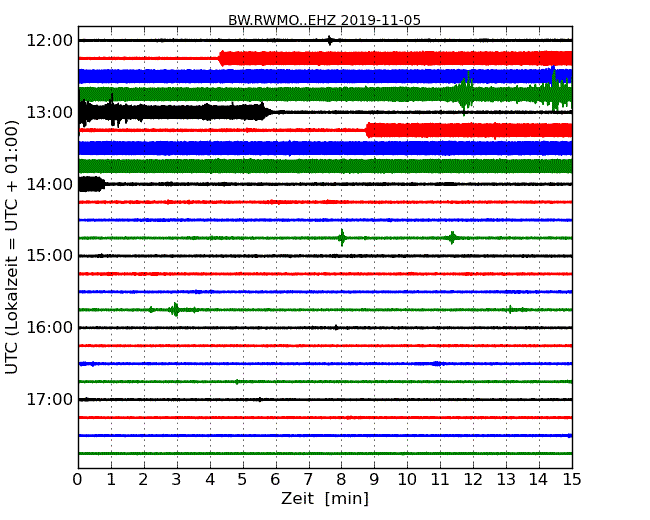
Task: Click the x-axis tick label 13
Action: point(506,480)
